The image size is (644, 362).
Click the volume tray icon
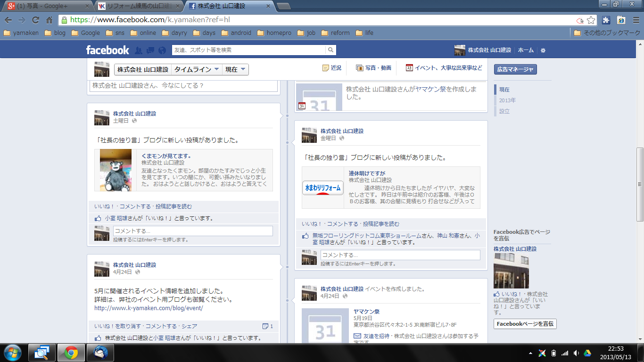click(x=576, y=353)
